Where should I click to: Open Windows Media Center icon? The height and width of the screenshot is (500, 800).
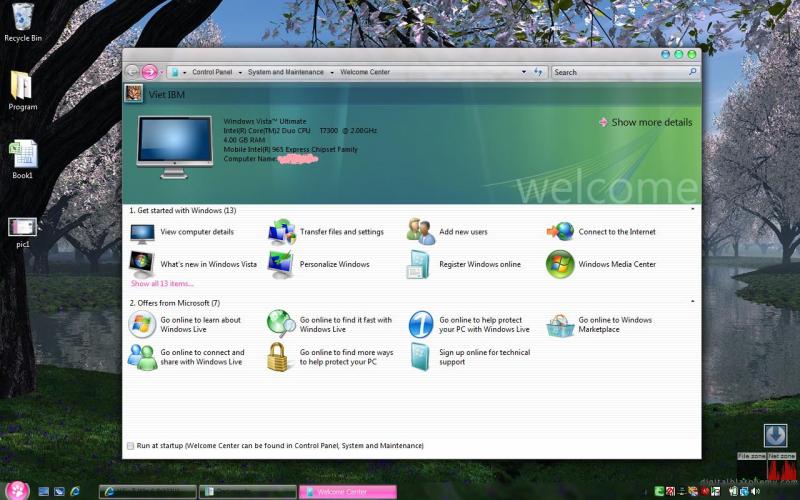coord(560,264)
